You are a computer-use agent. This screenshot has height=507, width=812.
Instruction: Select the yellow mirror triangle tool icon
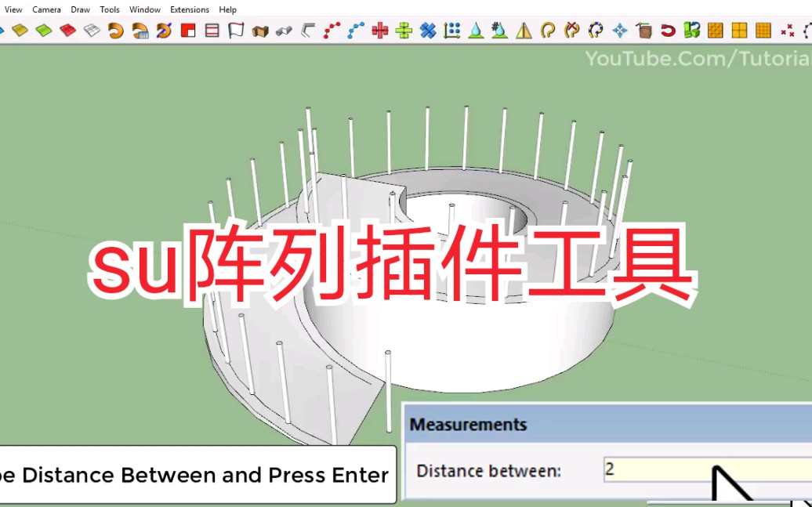tap(525, 31)
